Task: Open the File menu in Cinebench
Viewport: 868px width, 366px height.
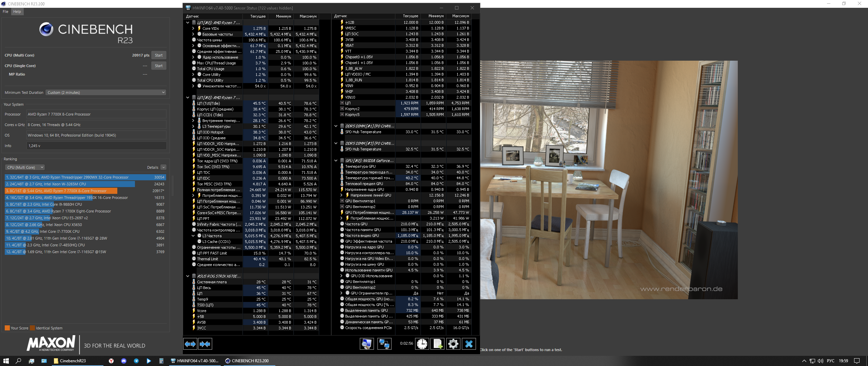Action: click(5, 12)
